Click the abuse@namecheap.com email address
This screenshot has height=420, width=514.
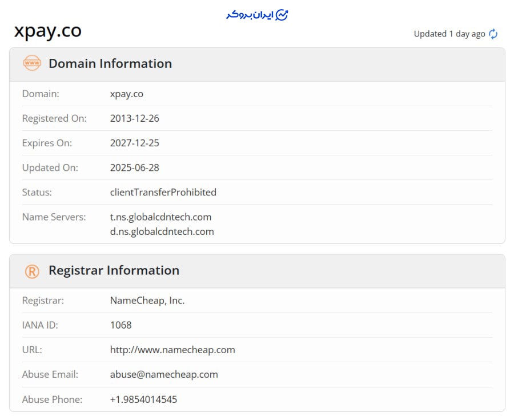point(164,374)
